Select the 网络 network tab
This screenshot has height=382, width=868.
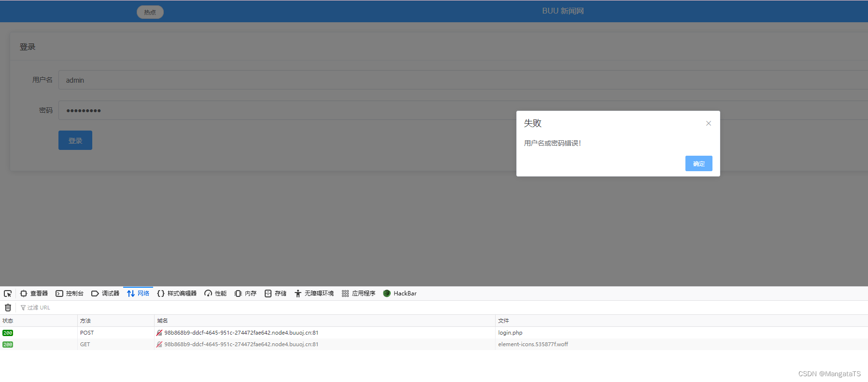138,294
